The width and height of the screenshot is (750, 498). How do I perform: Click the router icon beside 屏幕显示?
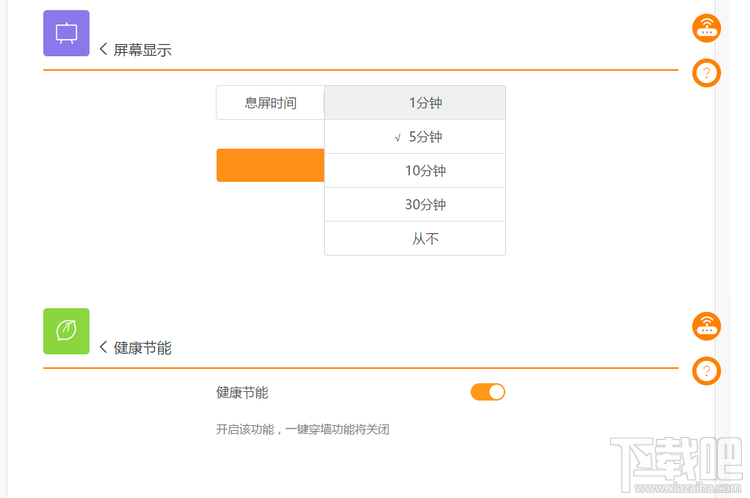[x=706, y=28]
